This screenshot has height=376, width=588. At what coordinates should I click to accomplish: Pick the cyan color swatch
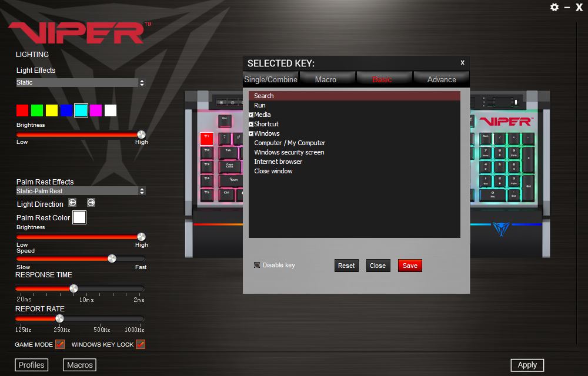pyautogui.click(x=81, y=110)
